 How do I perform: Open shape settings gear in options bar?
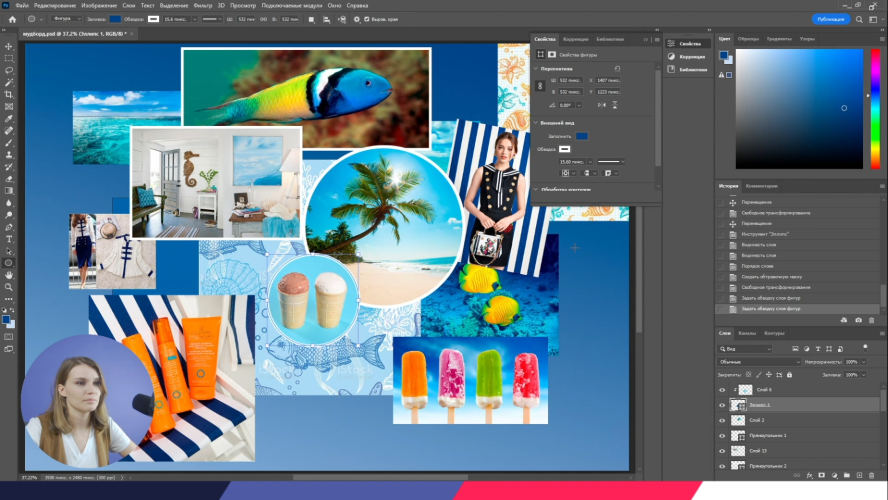coord(356,19)
